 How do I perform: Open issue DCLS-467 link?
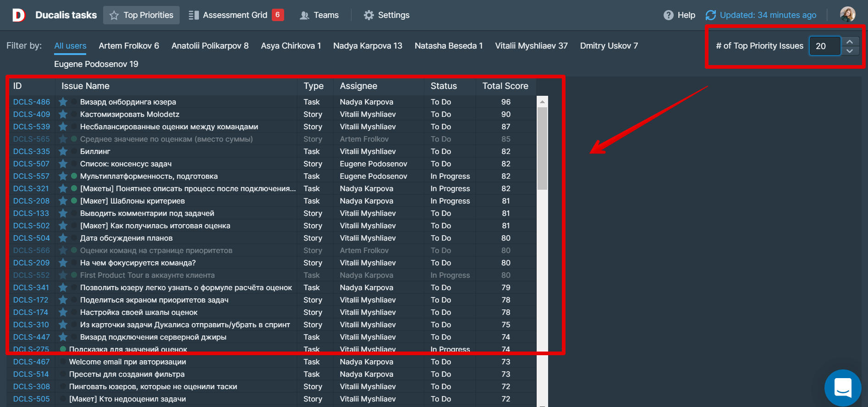[31, 362]
